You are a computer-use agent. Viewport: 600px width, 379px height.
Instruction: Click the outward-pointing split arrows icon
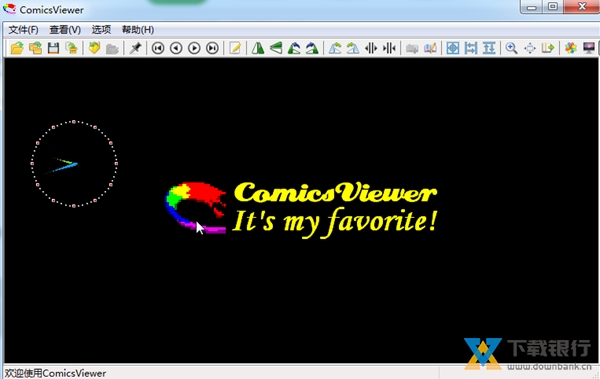[371, 48]
